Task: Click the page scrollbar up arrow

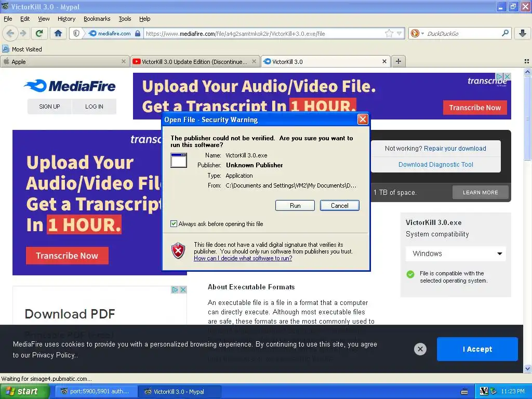Action: pos(527,72)
